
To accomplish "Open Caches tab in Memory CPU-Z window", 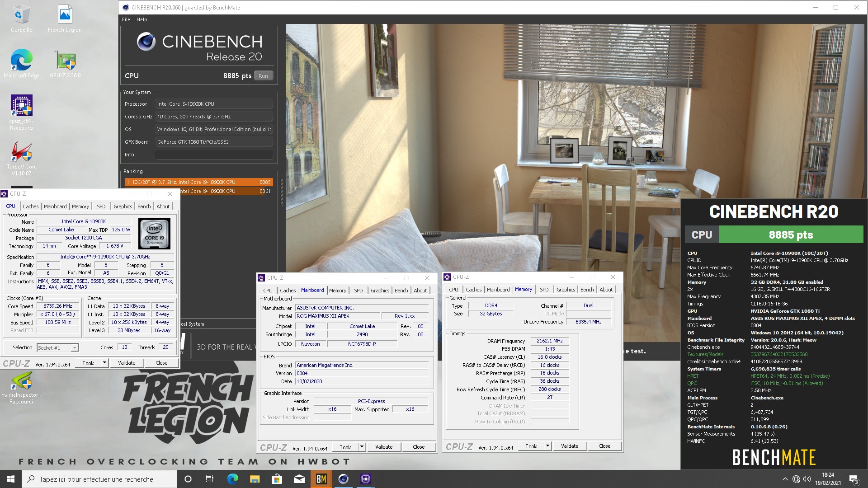I will tap(474, 290).
